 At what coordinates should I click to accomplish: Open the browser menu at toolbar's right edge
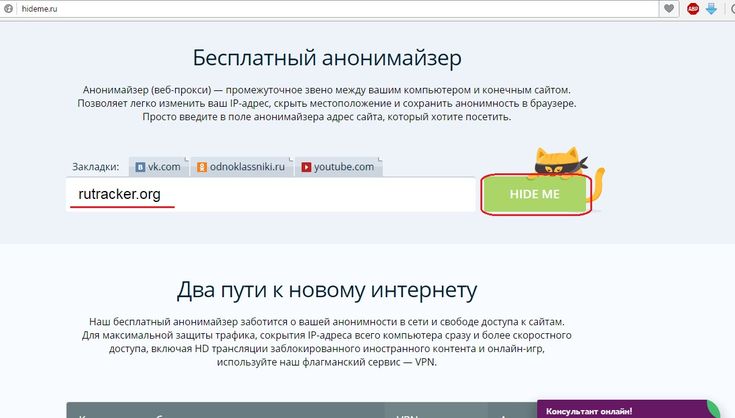coord(729,9)
